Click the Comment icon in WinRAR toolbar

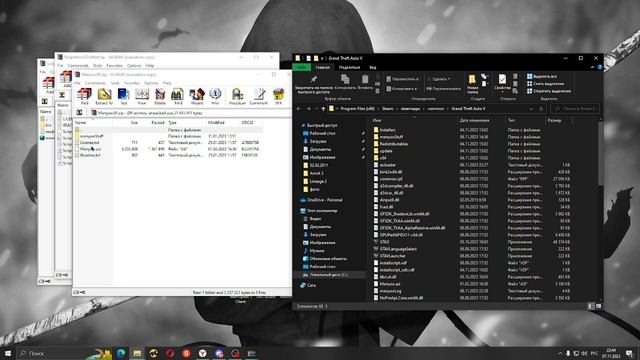[259, 96]
